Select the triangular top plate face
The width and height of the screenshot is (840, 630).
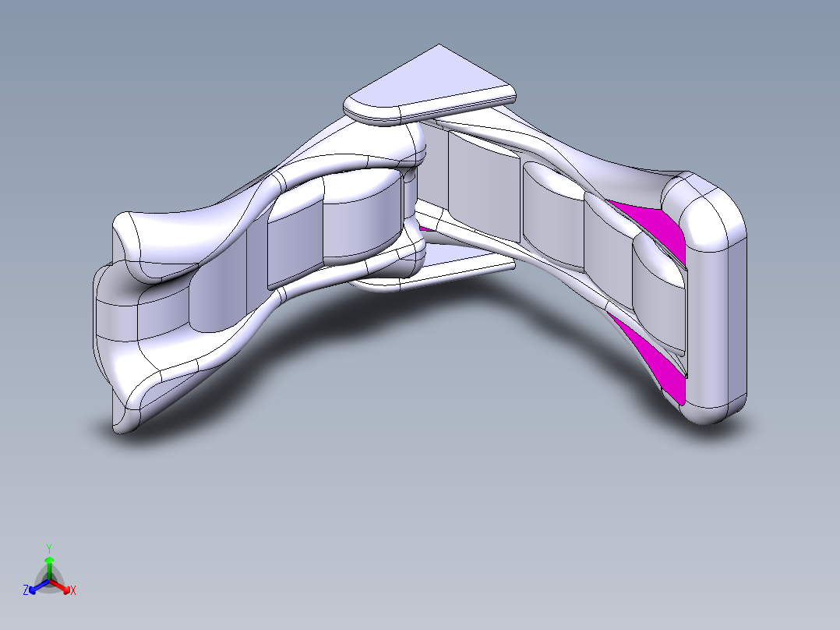pyautogui.click(x=432, y=80)
